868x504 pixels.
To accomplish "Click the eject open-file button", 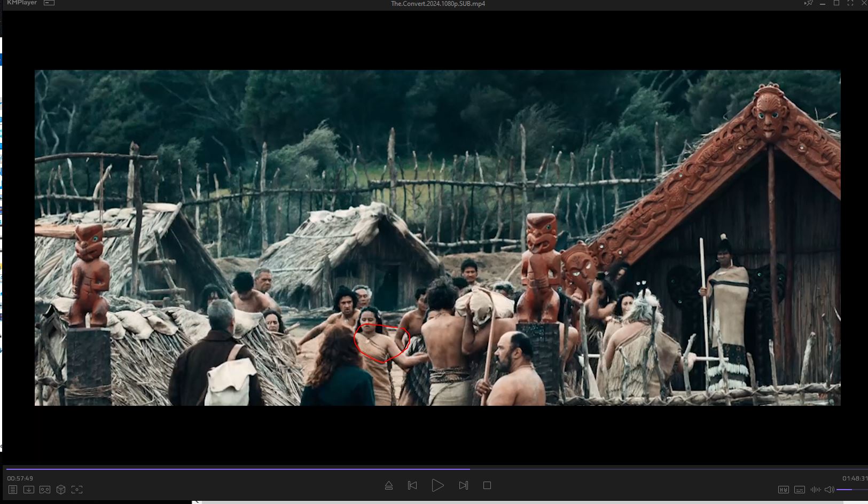I will (389, 486).
